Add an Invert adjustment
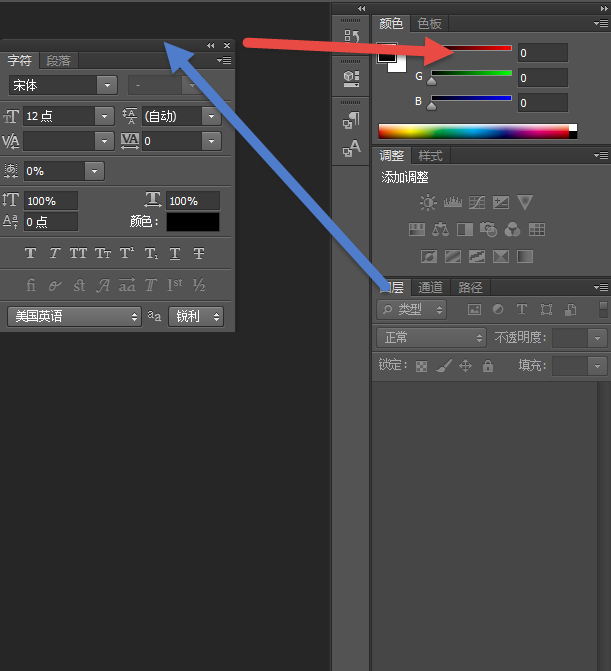 pos(429,256)
